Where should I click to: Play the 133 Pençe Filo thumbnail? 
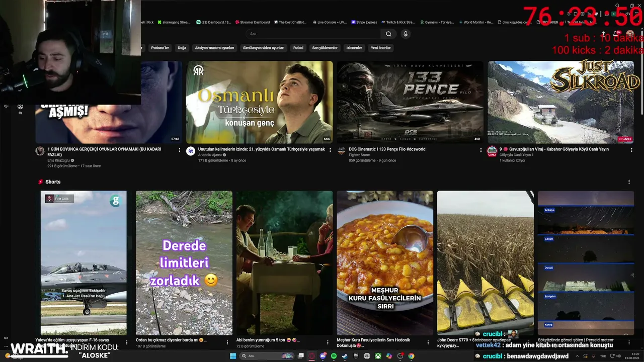[410, 102]
